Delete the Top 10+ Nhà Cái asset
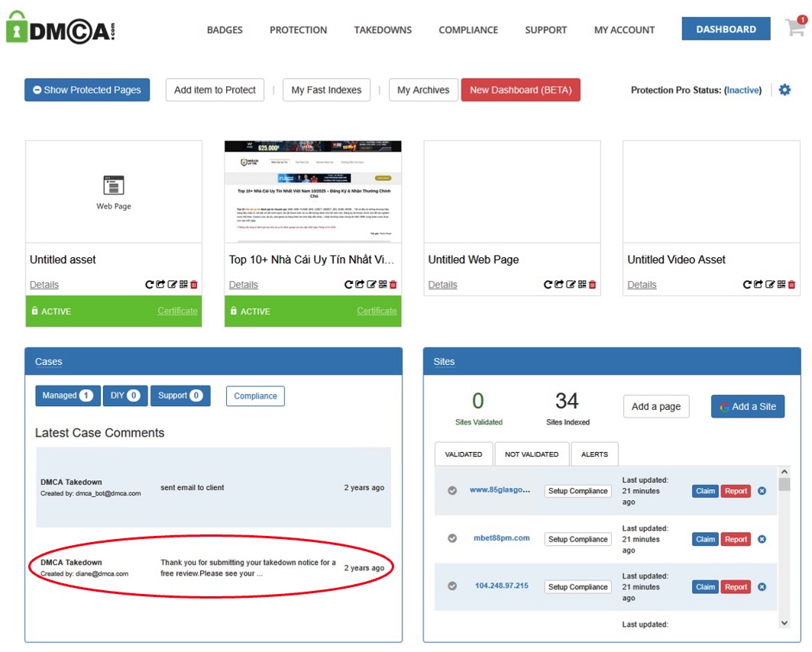 click(393, 284)
